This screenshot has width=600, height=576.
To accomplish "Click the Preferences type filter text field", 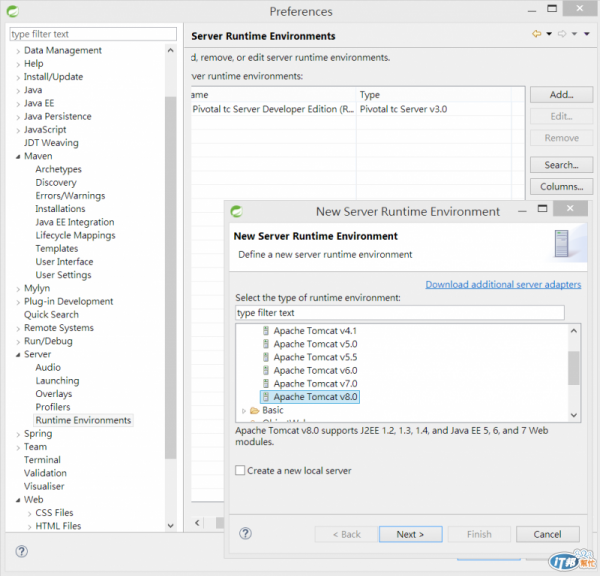I will click(x=93, y=34).
